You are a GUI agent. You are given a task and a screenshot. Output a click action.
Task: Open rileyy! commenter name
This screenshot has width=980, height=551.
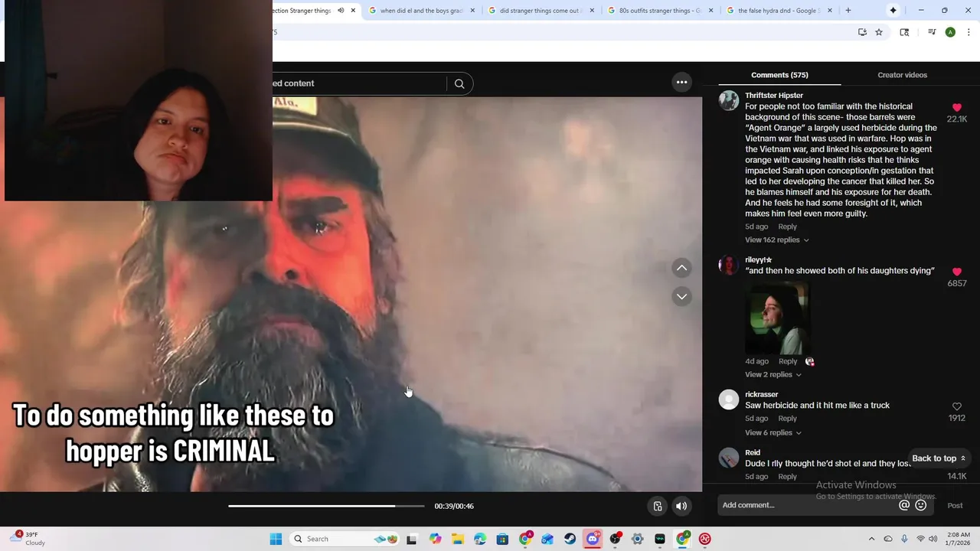point(758,259)
